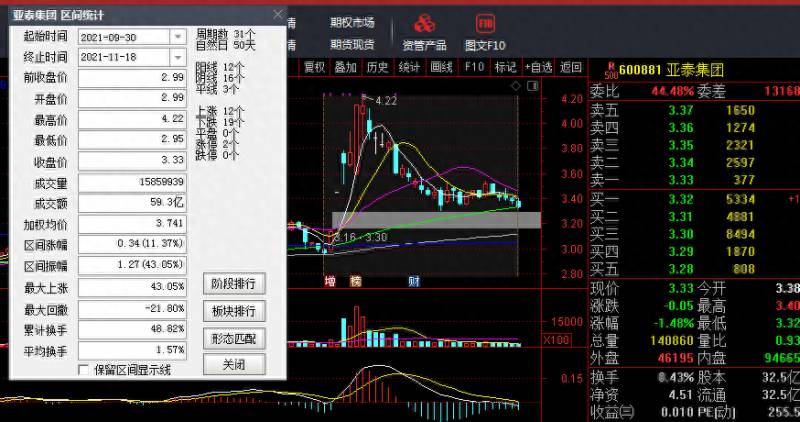Toggle the 保留区间显示线 checkbox
Screen dimensions: 800x422
[84, 369]
